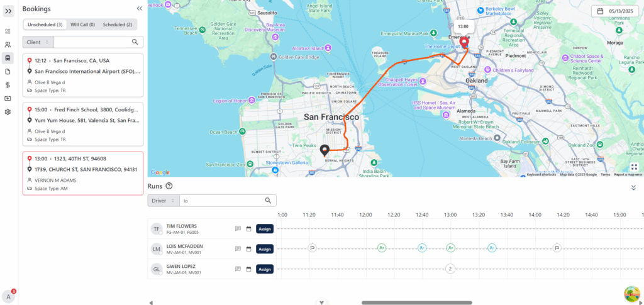Expand the left navigation sidebar

(8, 11)
